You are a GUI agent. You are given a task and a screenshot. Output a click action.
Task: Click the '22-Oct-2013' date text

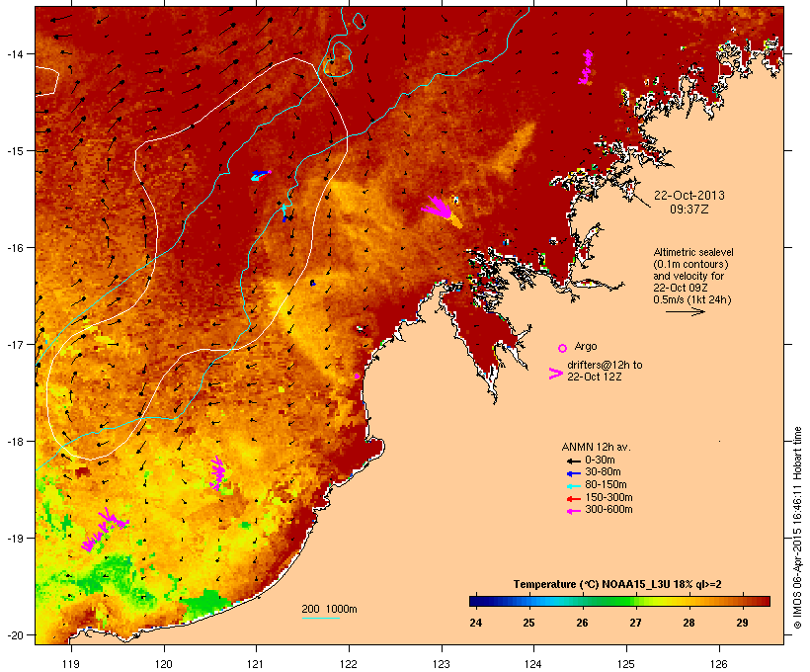coord(689,196)
